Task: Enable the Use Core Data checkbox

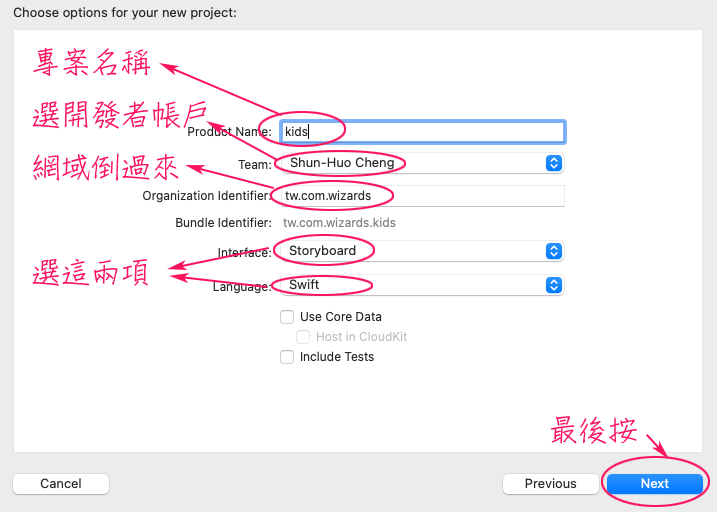Action: pos(287,317)
